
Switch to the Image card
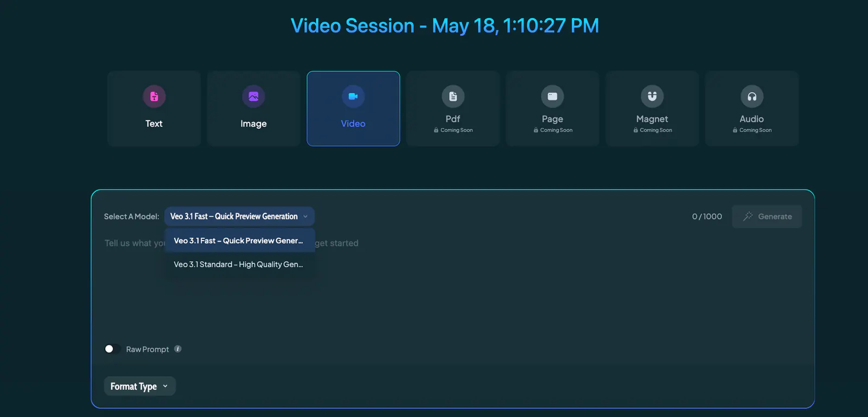pos(253,109)
